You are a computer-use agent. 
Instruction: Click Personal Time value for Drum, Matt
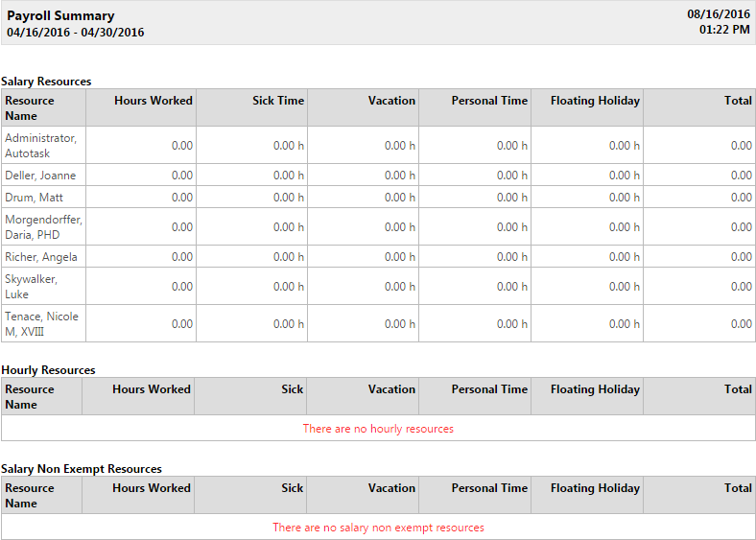click(x=512, y=198)
